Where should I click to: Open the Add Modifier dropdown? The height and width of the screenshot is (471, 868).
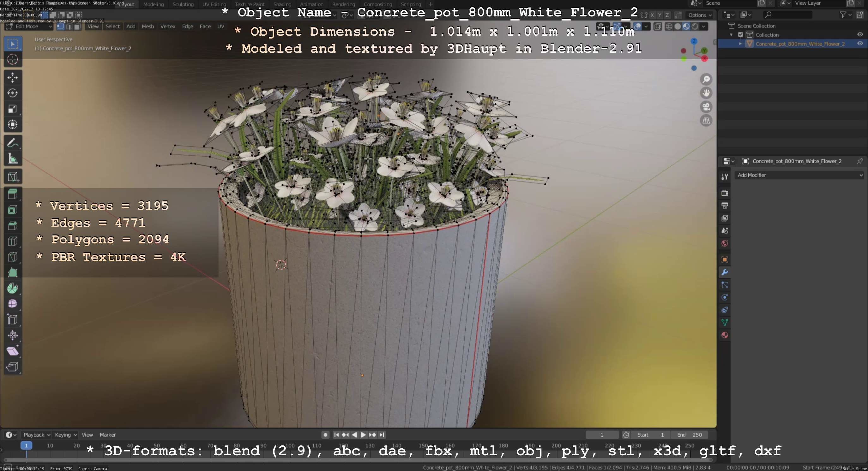coord(799,175)
